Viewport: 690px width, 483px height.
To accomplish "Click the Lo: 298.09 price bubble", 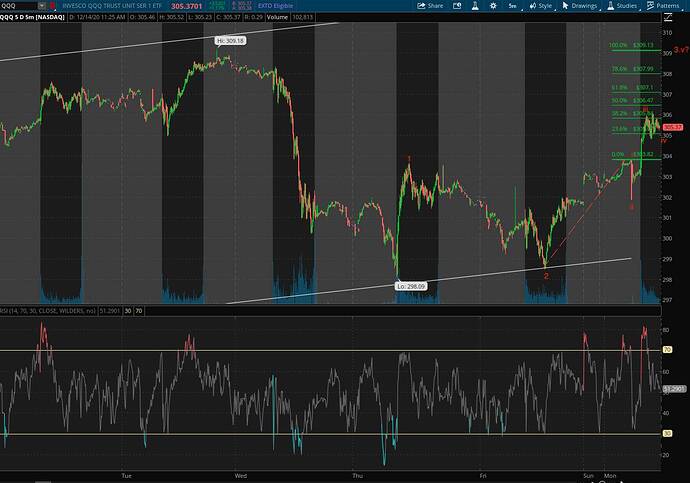I will coord(411,286).
